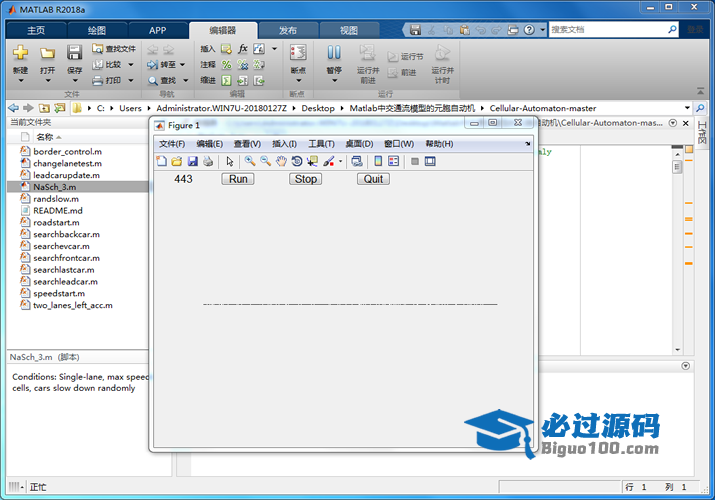Screen dimensions: 715x500
Task: Switch to the APP tab
Action: pyautogui.click(x=157, y=31)
